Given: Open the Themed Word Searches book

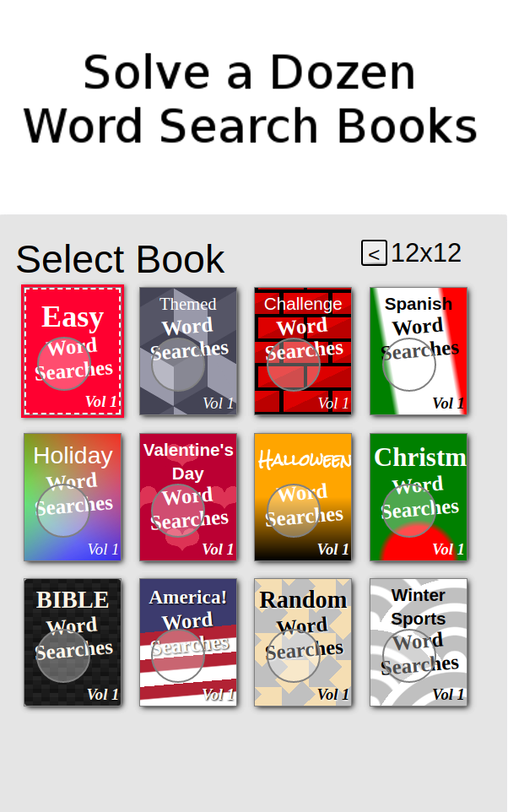Looking at the screenshot, I should 188,351.
